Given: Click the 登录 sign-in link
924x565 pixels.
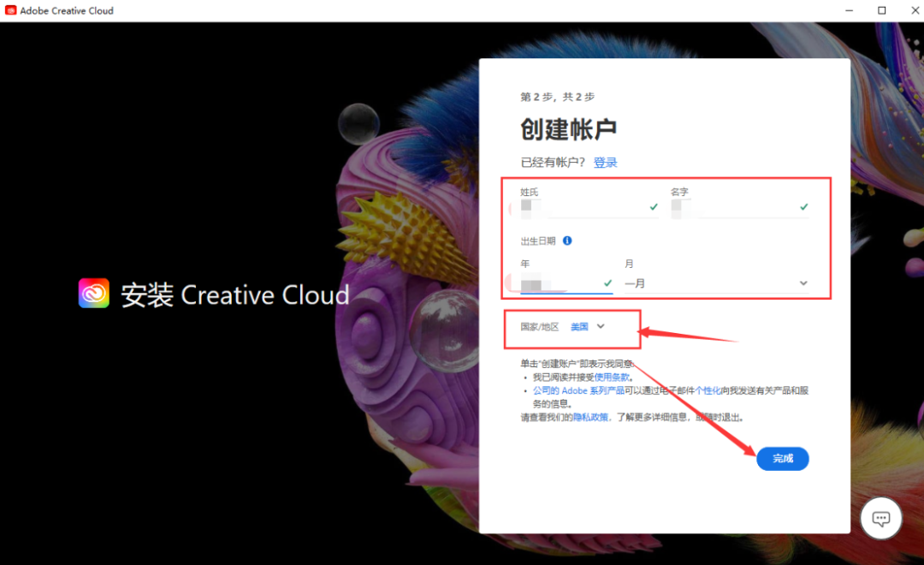Looking at the screenshot, I should (x=605, y=162).
